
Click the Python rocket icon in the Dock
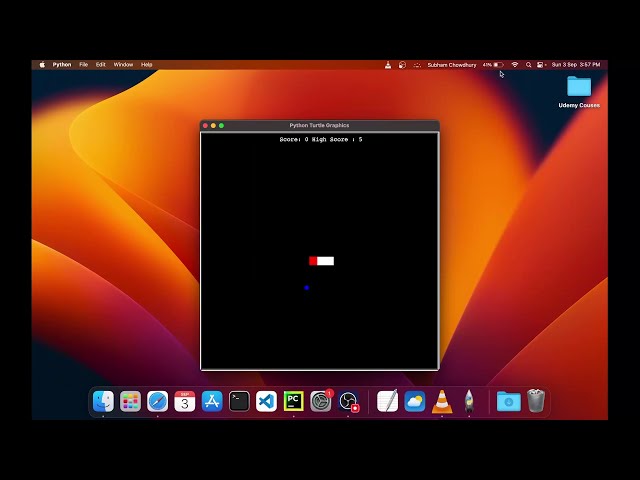469,401
